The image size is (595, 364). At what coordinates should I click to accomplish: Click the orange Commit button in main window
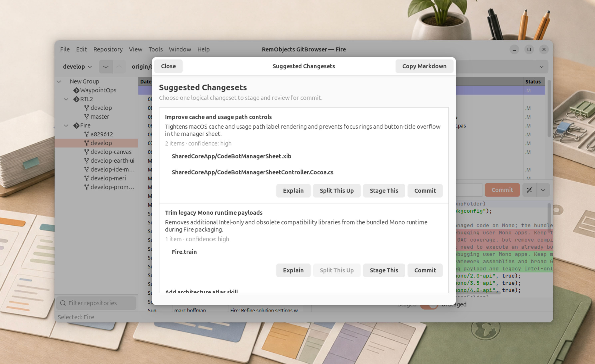click(502, 190)
